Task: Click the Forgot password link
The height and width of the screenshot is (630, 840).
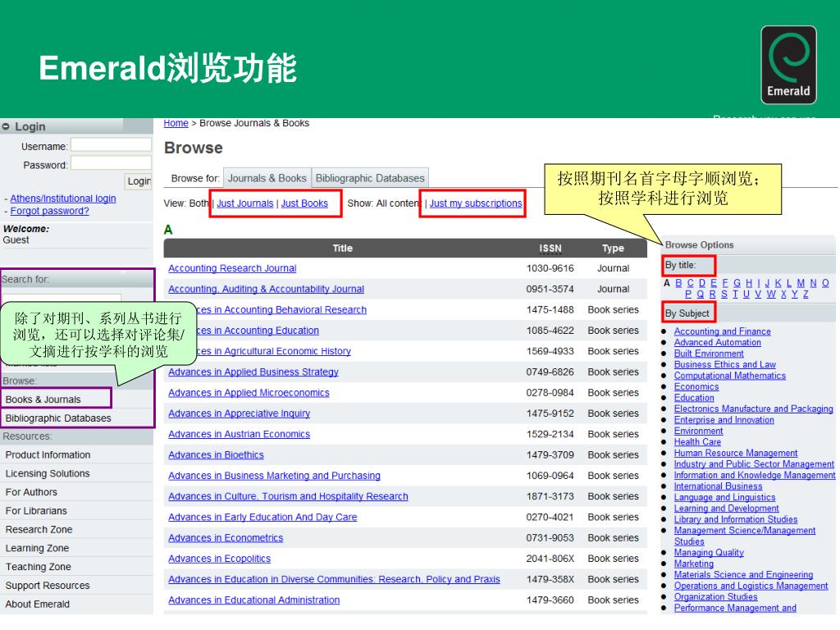Action: coord(50,211)
